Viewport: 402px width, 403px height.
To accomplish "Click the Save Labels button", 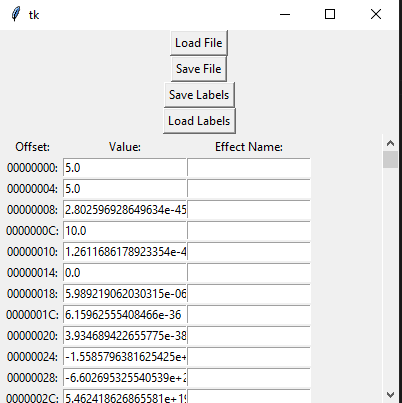I will click(199, 95).
